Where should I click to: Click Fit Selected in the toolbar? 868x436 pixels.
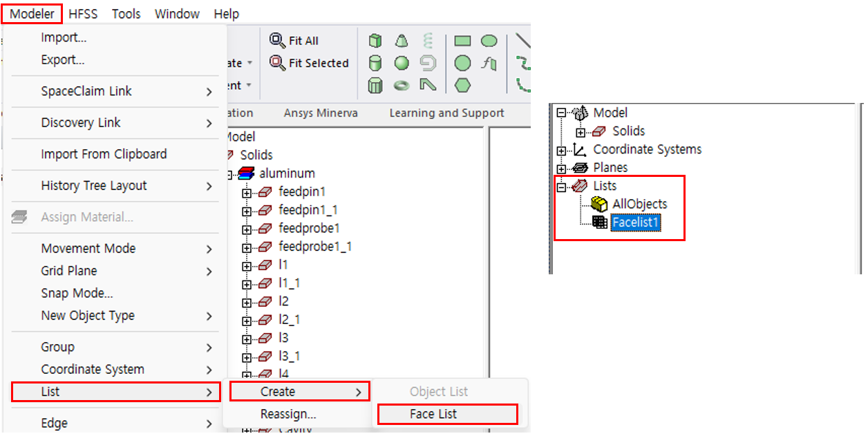tap(310, 63)
